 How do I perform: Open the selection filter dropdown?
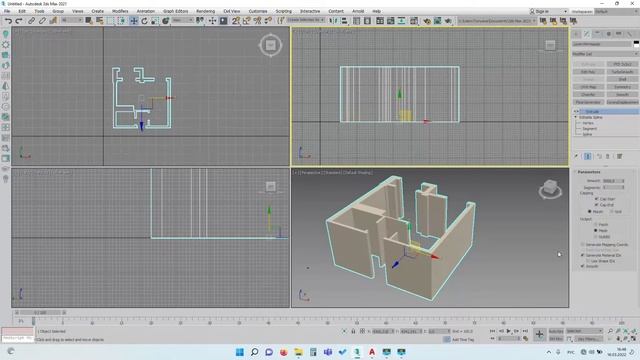tap(72, 20)
